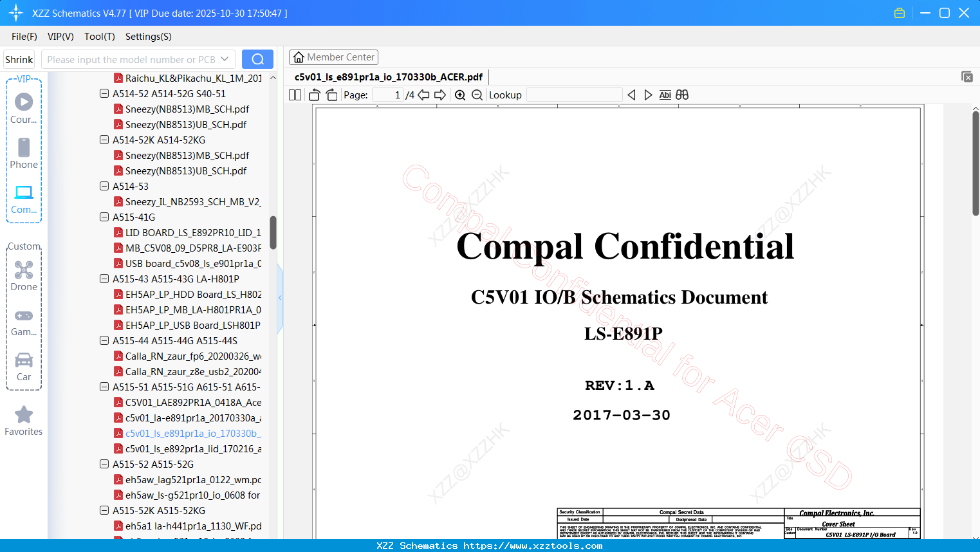Rotate the page clockwise
Image resolution: width=980 pixels, height=552 pixels.
[331, 95]
